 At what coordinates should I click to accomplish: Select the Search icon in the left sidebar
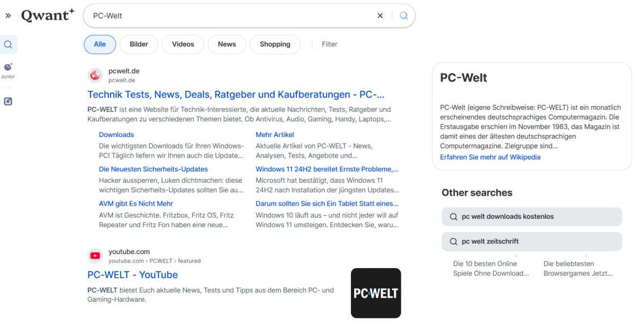[x=8, y=45]
